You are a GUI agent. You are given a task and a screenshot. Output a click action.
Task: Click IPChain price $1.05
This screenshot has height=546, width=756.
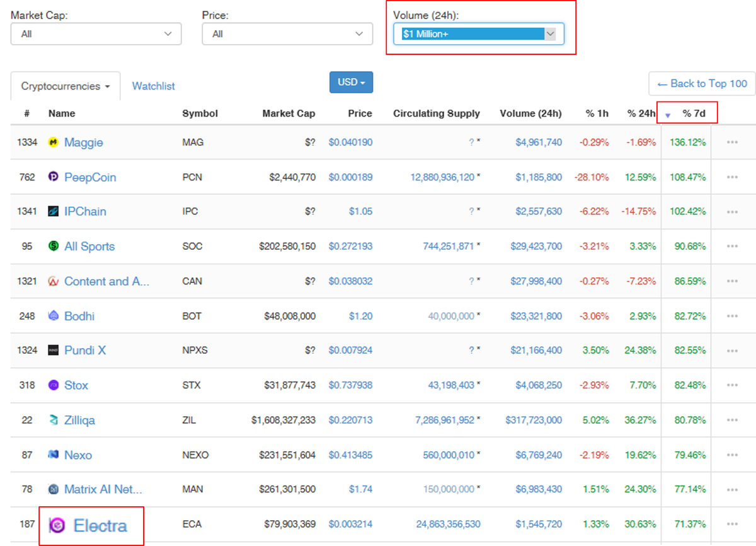click(x=360, y=212)
